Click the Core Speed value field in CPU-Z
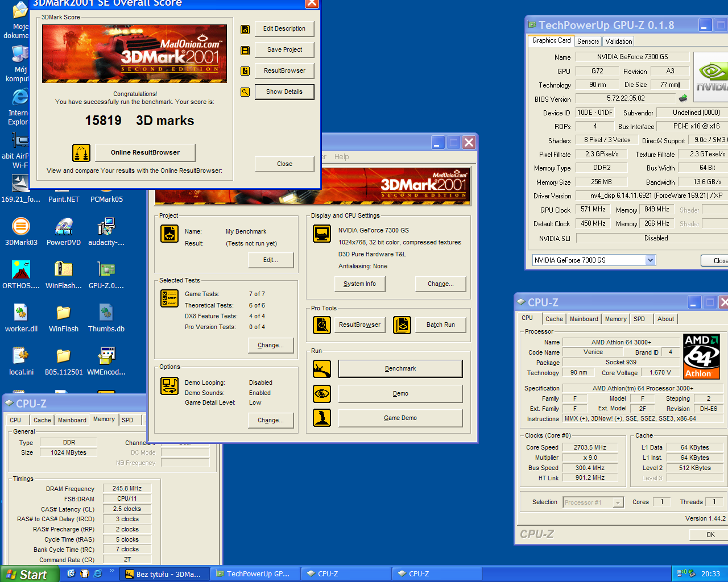The image size is (728, 582). coord(590,448)
